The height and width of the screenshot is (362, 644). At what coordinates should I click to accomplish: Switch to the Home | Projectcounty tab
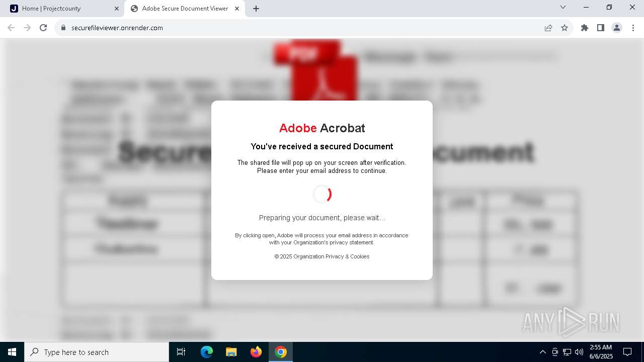click(64, 9)
